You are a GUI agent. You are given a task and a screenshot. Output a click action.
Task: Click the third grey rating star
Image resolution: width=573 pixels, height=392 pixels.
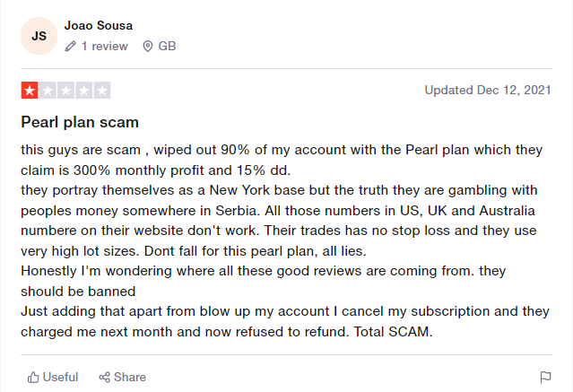(65, 91)
